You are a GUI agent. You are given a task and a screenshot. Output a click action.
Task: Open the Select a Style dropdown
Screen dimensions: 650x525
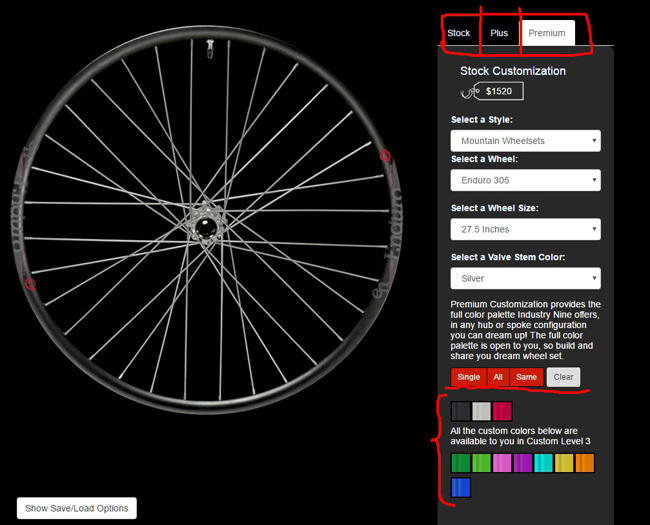click(525, 141)
